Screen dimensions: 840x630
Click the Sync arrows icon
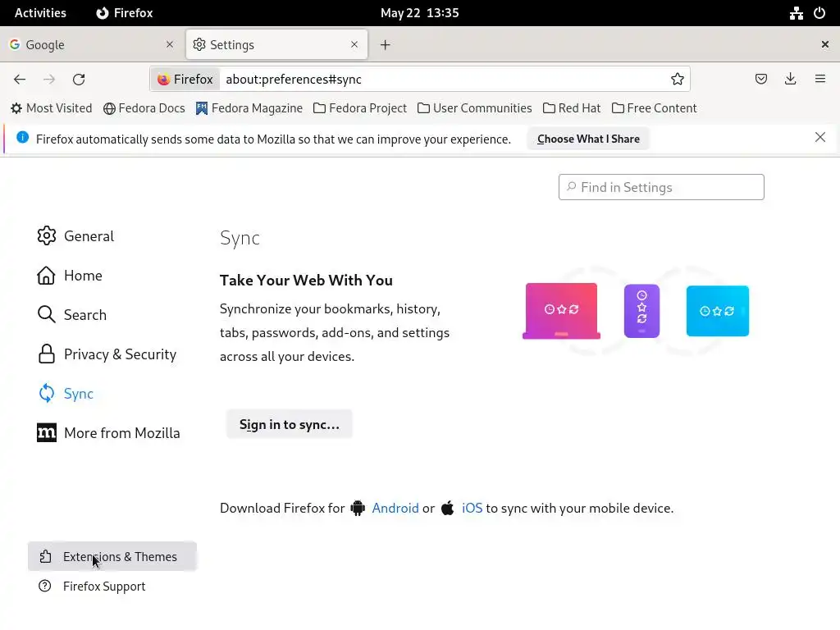[47, 393]
